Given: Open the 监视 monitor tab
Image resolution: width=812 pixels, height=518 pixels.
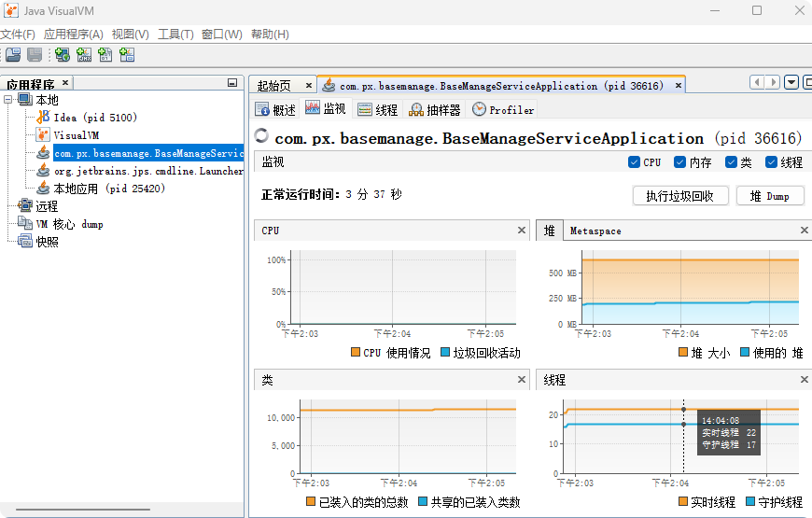Looking at the screenshot, I should 326,108.
